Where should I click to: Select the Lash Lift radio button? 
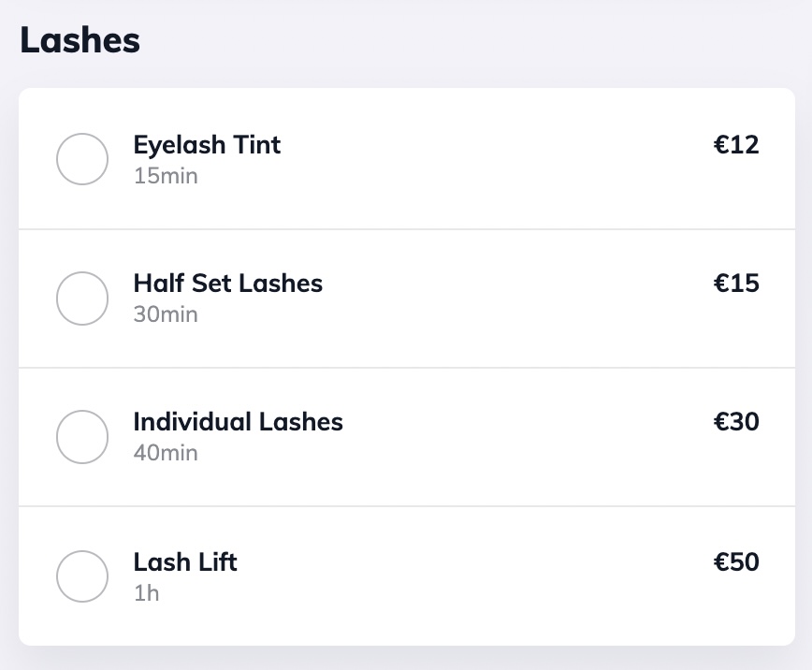coord(82,576)
